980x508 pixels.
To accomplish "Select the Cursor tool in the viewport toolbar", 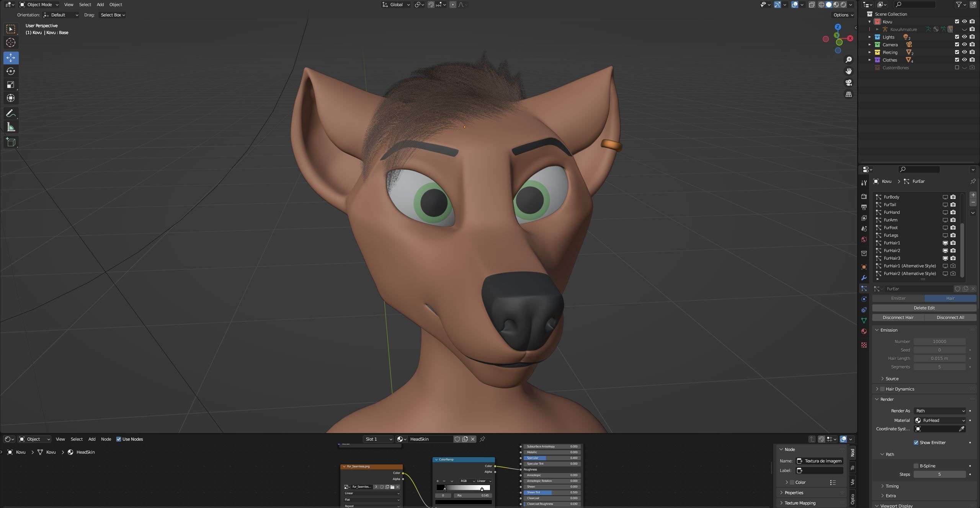I will 11,42.
